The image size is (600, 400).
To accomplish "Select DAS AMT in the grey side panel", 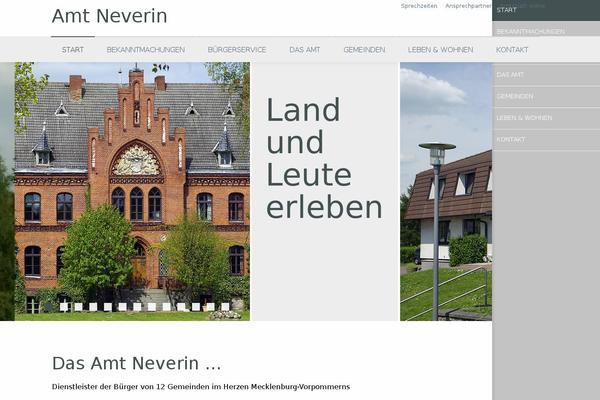I will (x=546, y=75).
